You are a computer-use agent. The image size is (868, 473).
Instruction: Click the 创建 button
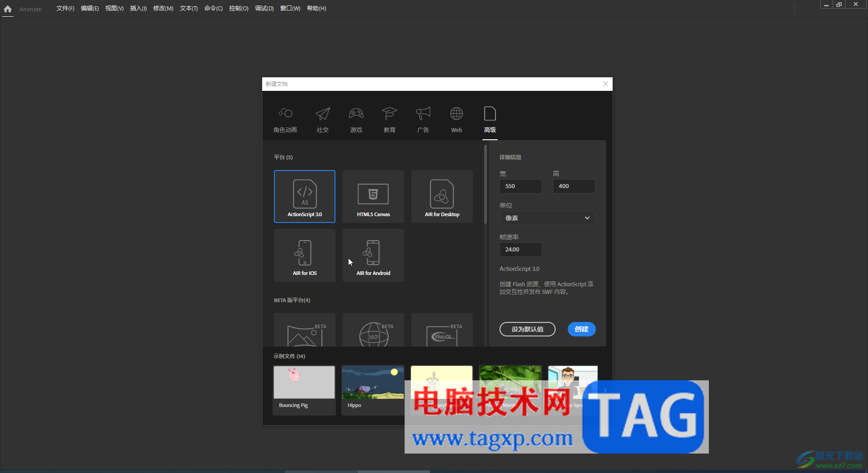click(581, 329)
